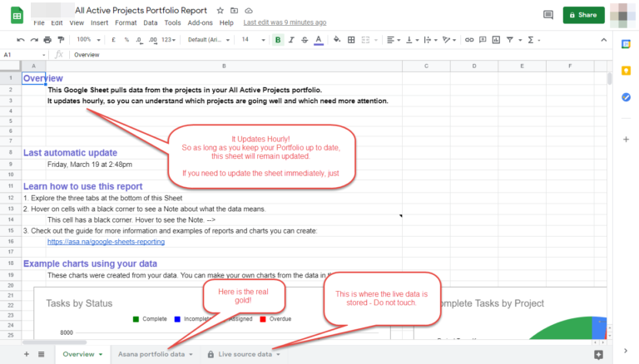Open the Help menu
This screenshot has width=639, height=364.
pyautogui.click(x=226, y=22)
